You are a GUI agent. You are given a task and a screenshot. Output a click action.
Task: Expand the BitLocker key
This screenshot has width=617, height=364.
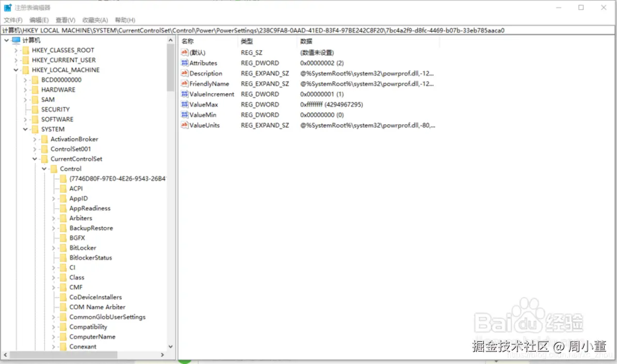54,247
